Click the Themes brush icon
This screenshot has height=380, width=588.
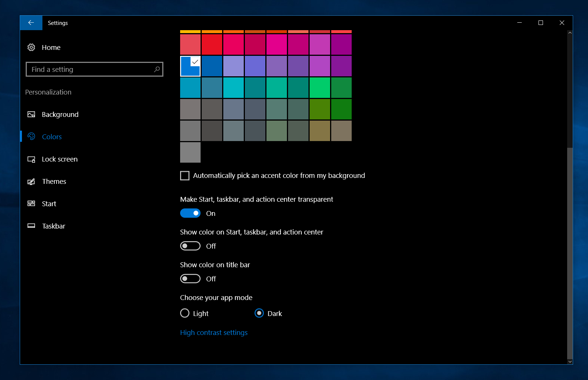click(31, 181)
